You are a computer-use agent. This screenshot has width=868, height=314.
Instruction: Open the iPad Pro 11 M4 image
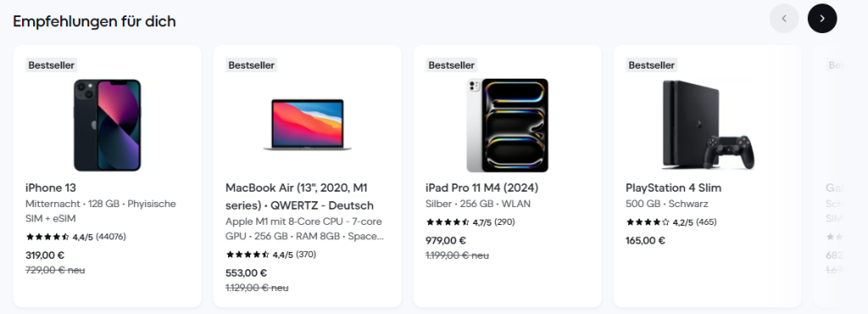pyautogui.click(x=507, y=125)
